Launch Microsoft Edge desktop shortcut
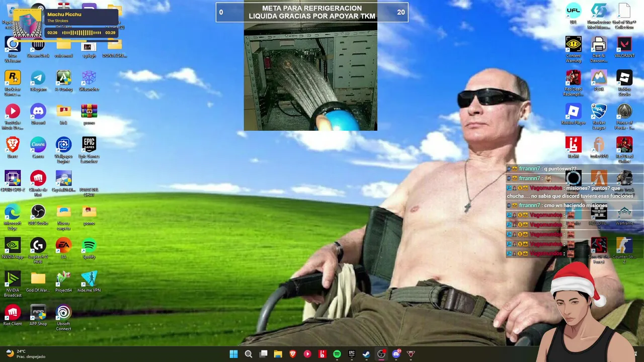 click(13, 218)
